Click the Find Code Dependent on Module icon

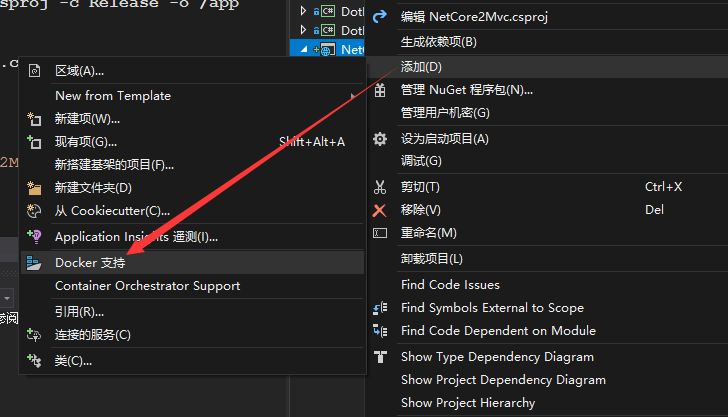click(380, 331)
